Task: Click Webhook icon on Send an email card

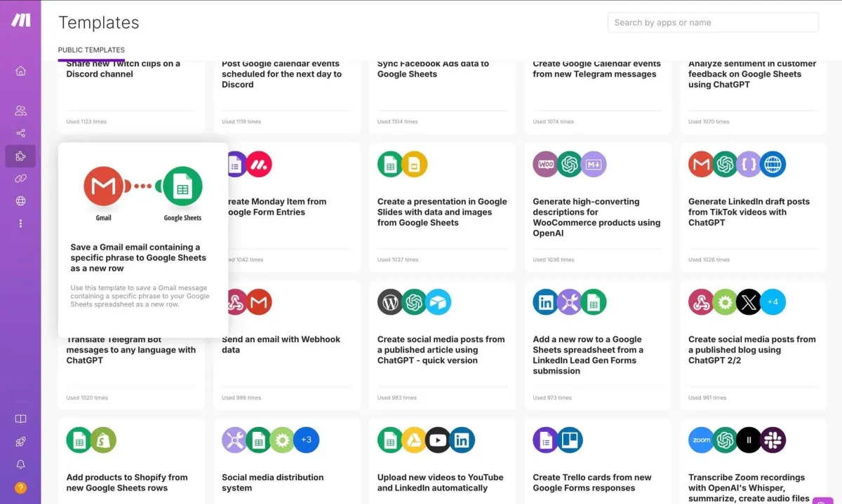Action: click(x=235, y=302)
